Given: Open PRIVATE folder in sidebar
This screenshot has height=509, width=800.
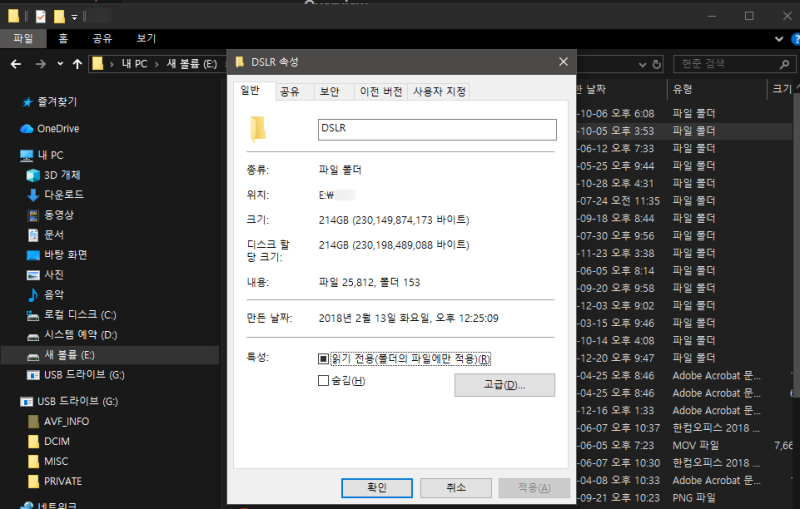Looking at the screenshot, I should pos(62,481).
